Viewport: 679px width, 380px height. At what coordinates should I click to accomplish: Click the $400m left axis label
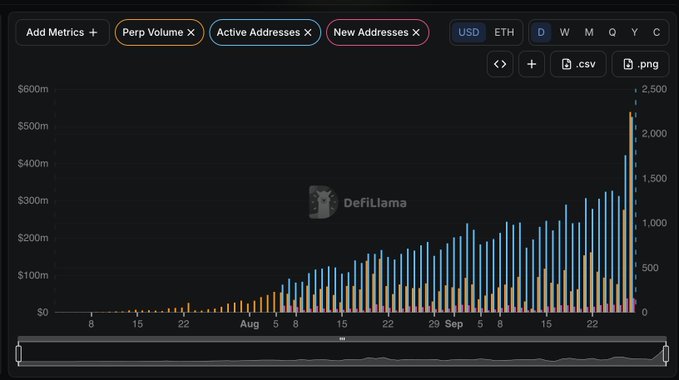pos(33,164)
